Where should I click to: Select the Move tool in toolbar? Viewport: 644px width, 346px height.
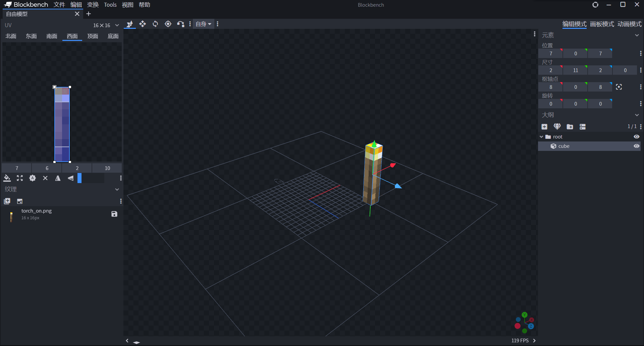tap(130, 24)
